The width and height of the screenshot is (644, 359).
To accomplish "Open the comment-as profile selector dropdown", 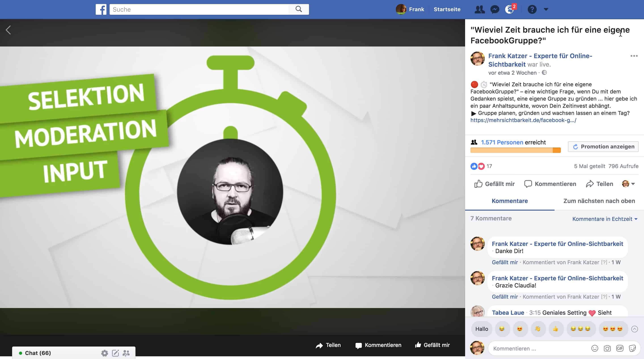I will pyautogui.click(x=628, y=184).
